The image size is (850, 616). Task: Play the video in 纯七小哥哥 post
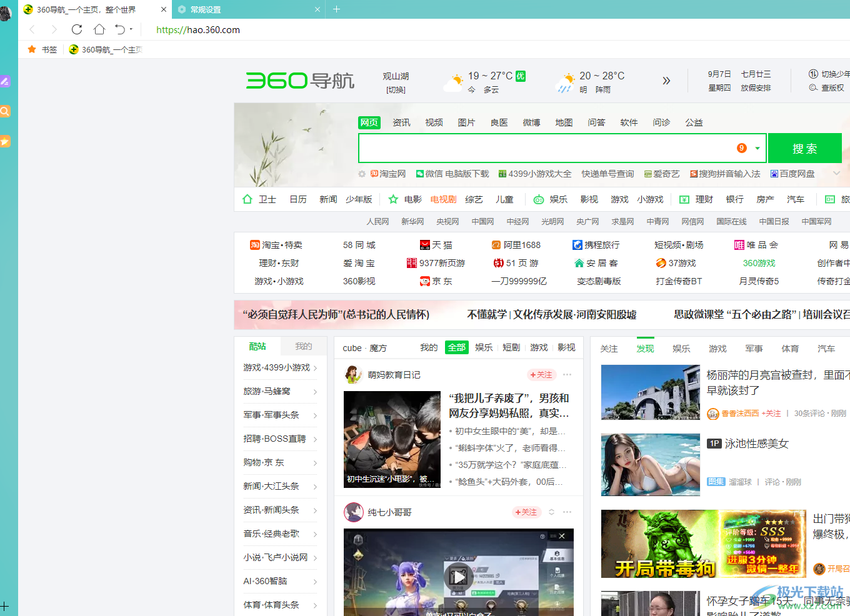459,577
